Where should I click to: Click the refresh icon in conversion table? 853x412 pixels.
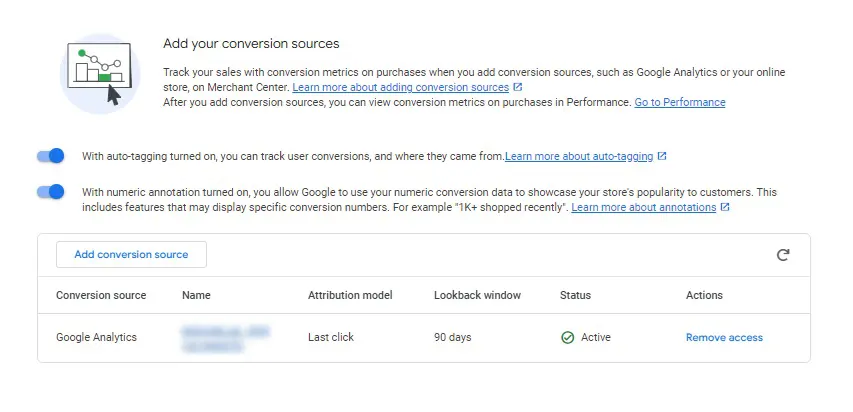point(783,255)
